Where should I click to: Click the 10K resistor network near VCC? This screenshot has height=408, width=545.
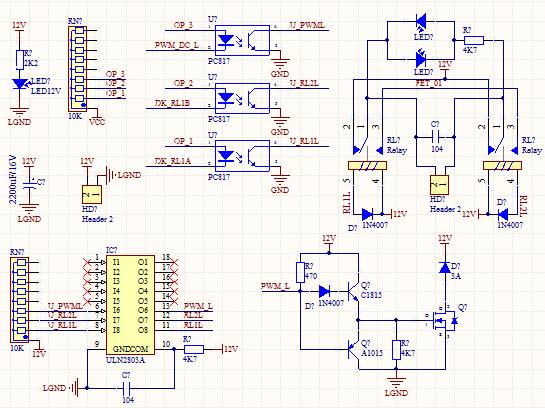point(77,69)
